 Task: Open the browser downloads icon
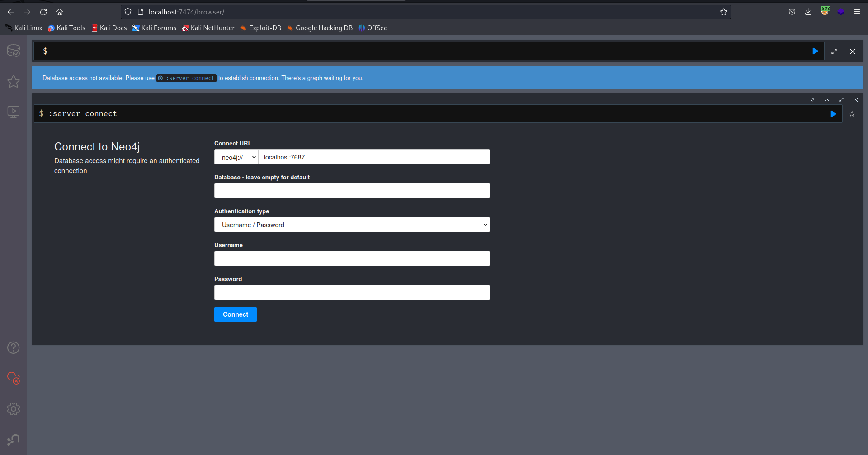coord(808,12)
